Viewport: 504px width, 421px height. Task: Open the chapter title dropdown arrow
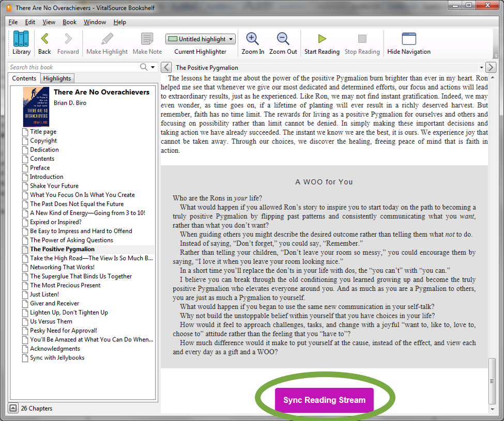(481, 67)
